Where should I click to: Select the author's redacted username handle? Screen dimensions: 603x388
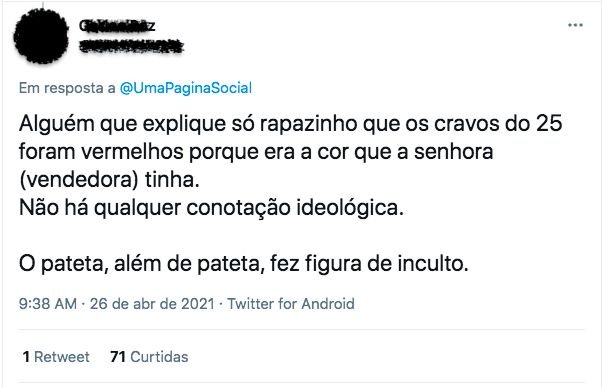[131, 46]
